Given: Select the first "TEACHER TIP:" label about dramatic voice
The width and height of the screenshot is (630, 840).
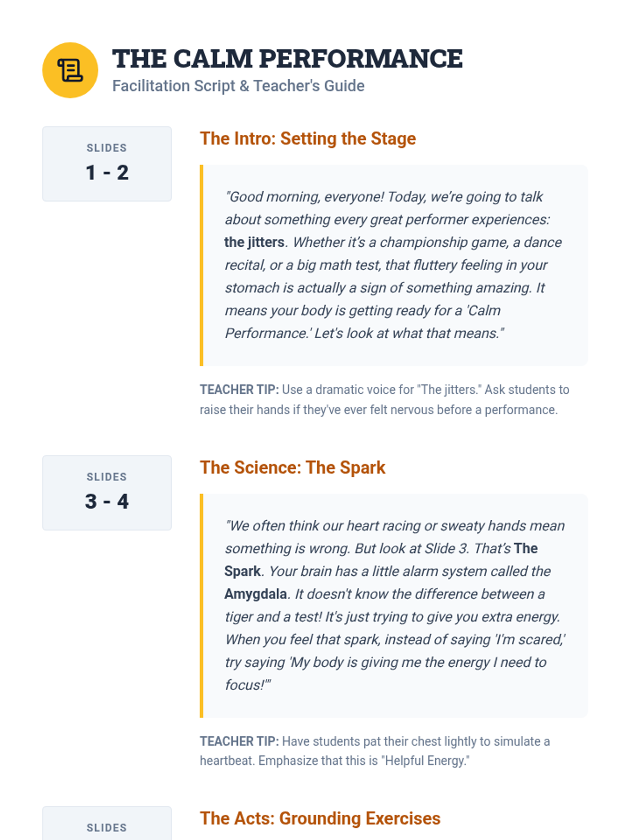Looking at the screenshot, I should pos(239,390).
